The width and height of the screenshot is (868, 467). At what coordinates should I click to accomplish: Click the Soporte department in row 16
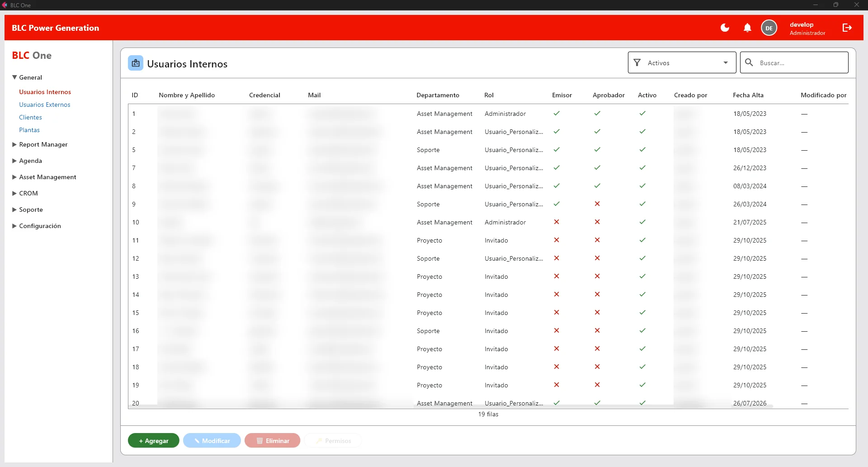(428, 331)
